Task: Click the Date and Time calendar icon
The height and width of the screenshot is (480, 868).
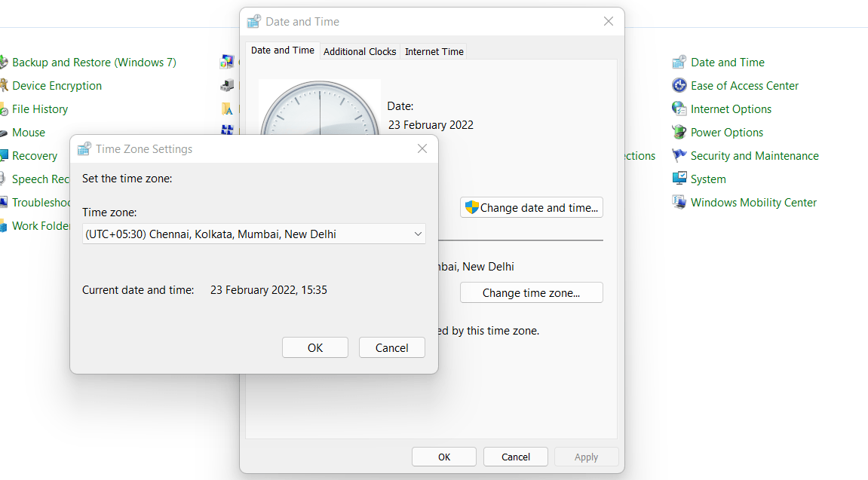Action: pyautogui.click(x=679, y=62)
